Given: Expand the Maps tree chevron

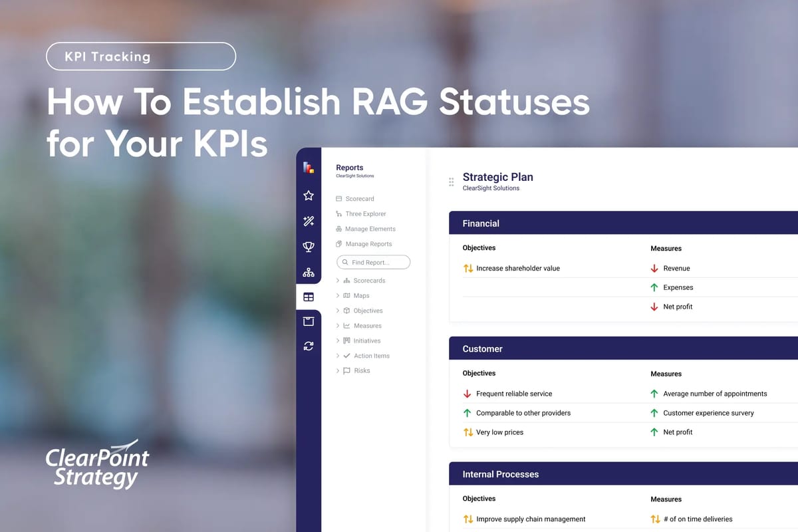Looking at the screenshot, I should tap(338, 295).
